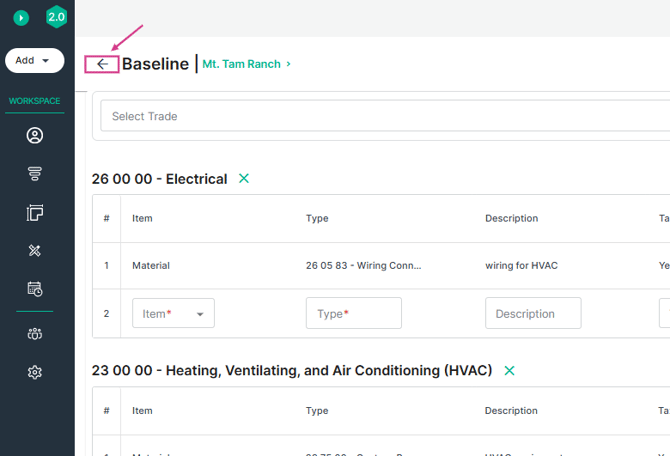This screenshot has width=670, height=456.
Task: Click the green play circle icon
Action: coord(21,18)
